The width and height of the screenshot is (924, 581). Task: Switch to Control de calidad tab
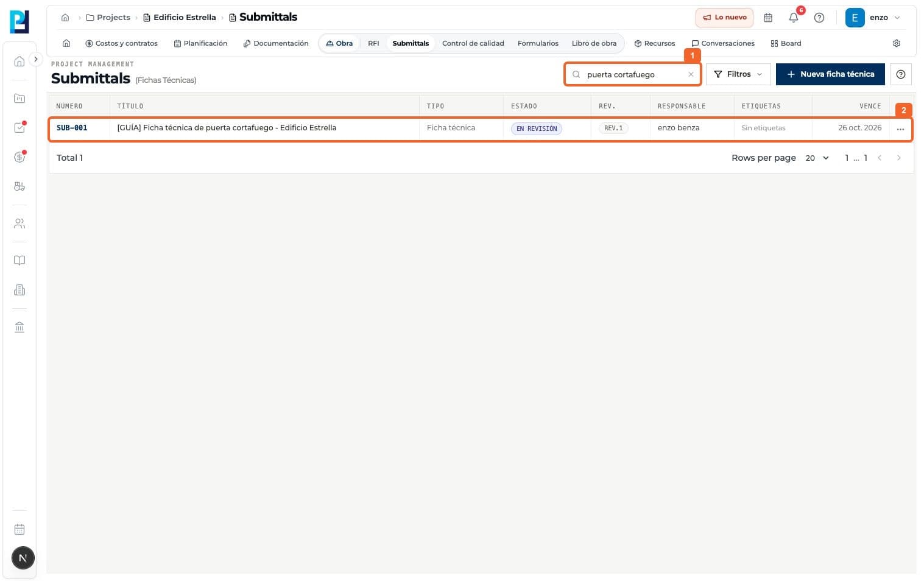point(473,43)
